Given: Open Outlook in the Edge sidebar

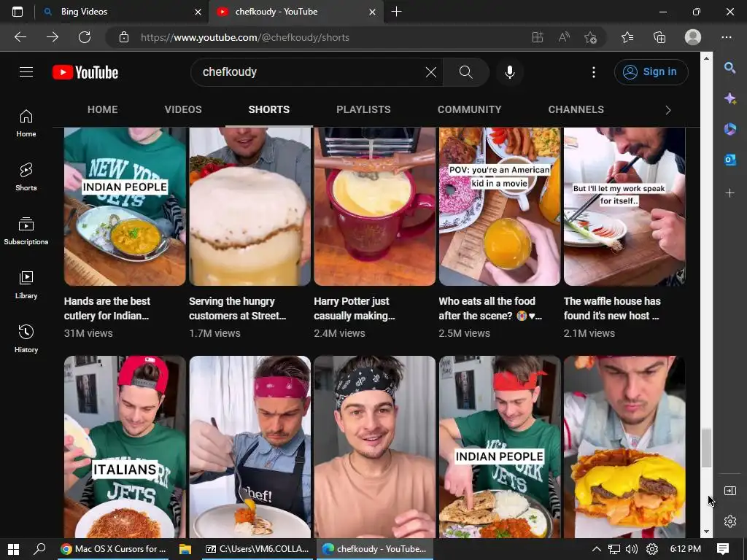Looking at the screenshot, I should (729, 160).
